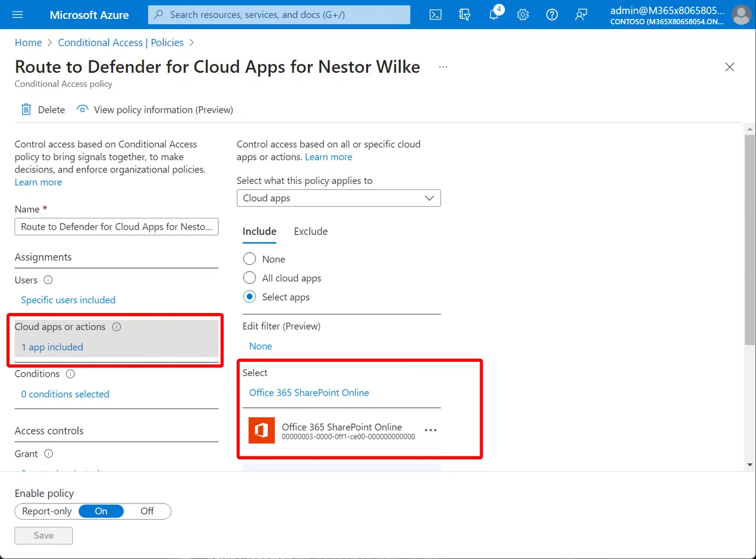
Task: Click scrollbar up arrow
Action: point(749,128)
